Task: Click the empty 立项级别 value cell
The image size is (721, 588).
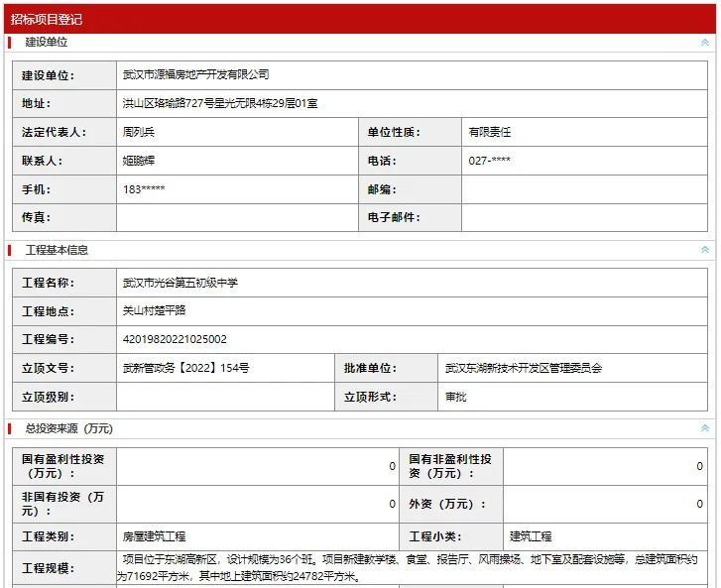Action: coord(225,397)
